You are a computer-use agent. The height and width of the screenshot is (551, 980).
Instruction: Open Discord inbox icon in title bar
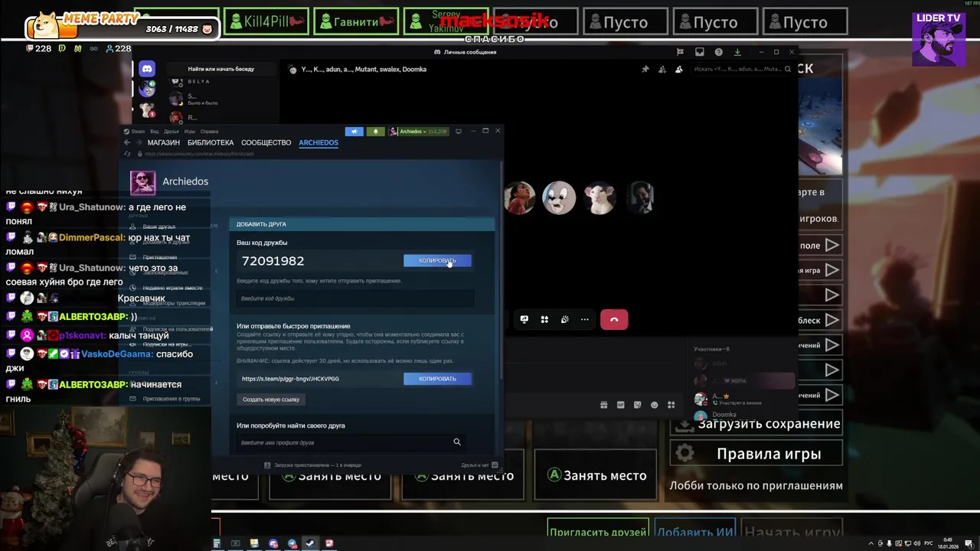[699, 52]
